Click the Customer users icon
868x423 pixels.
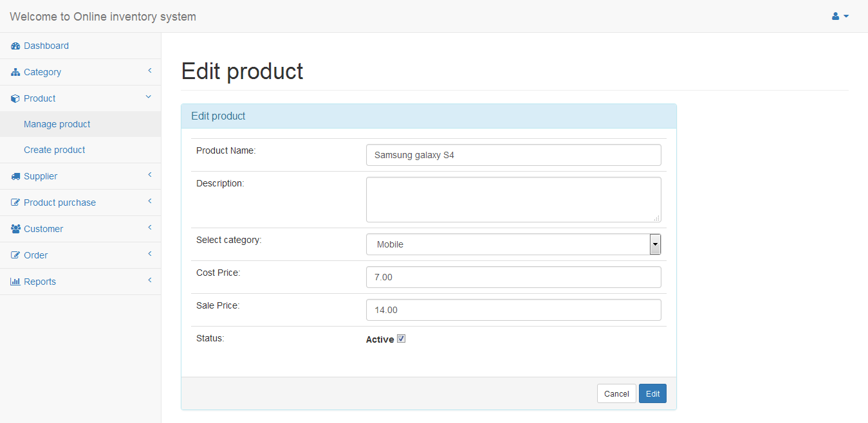click(x=15, y=230)
